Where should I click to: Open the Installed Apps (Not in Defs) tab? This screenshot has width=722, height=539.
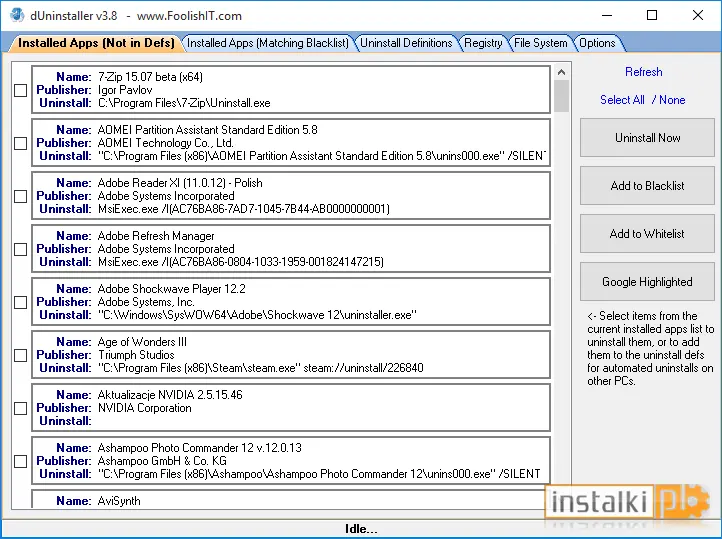coord(96,43)
